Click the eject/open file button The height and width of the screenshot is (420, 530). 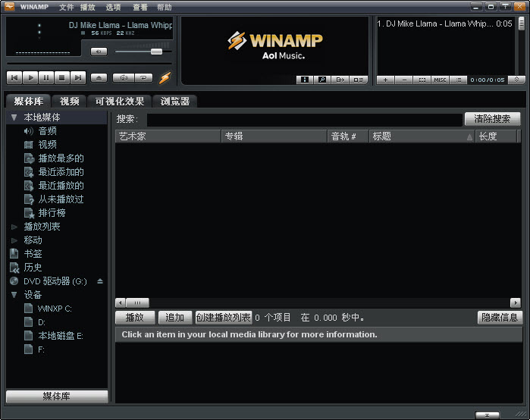pyautogui.click(x=99, y=78)
